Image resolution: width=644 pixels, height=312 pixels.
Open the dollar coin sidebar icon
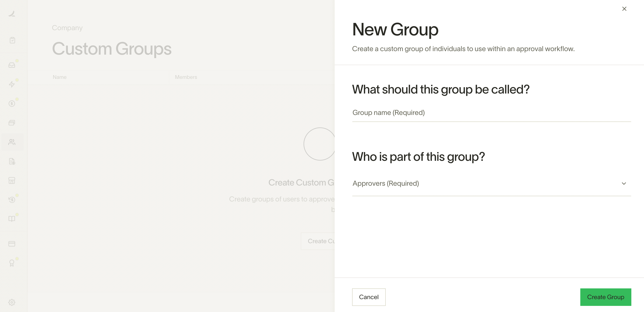(x=12, y=103)
